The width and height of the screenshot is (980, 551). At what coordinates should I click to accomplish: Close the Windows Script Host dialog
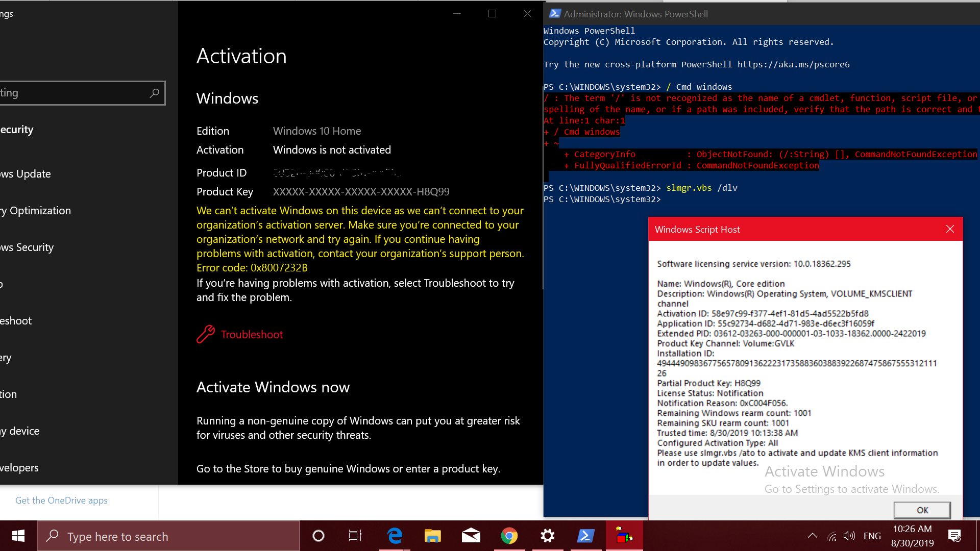(950, 229)
